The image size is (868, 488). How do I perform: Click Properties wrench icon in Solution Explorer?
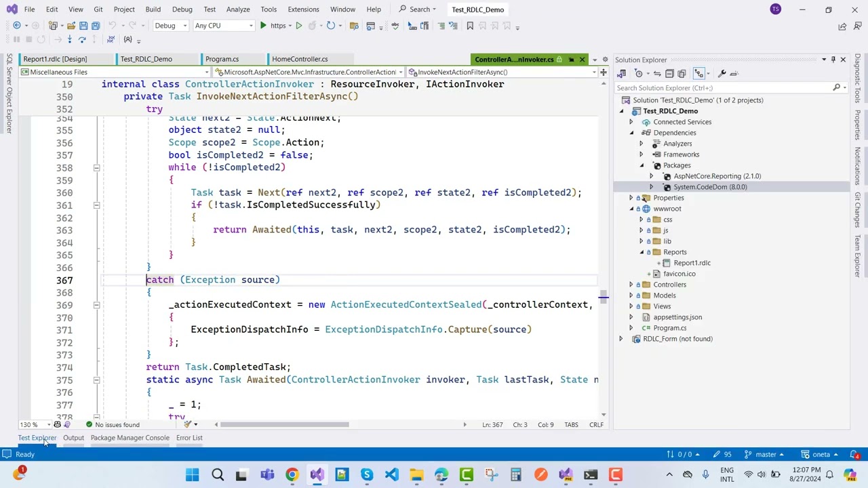click(722, 73)
